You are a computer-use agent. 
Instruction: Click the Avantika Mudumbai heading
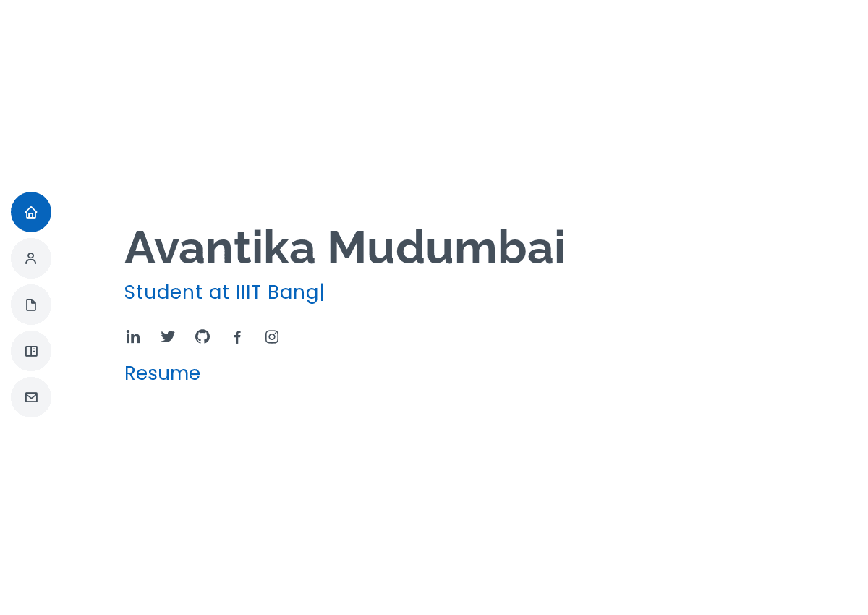tap(345, 247)
